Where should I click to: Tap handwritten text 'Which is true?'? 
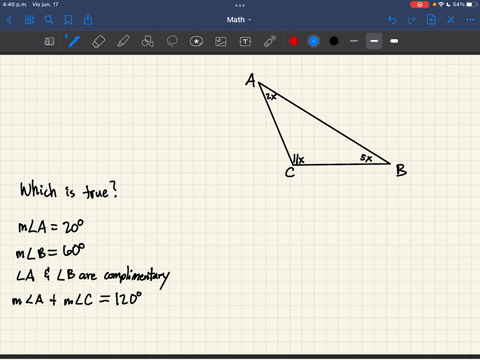(69, 190)
